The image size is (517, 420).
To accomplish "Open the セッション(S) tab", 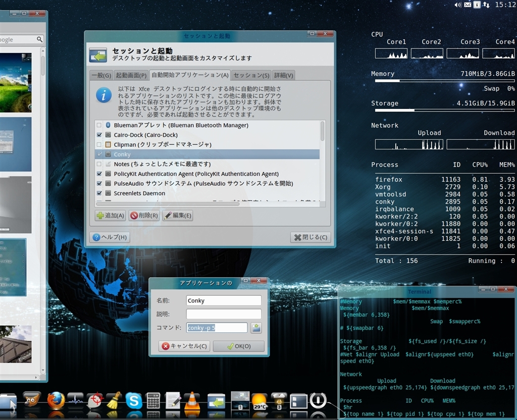I will pos(251,75).
